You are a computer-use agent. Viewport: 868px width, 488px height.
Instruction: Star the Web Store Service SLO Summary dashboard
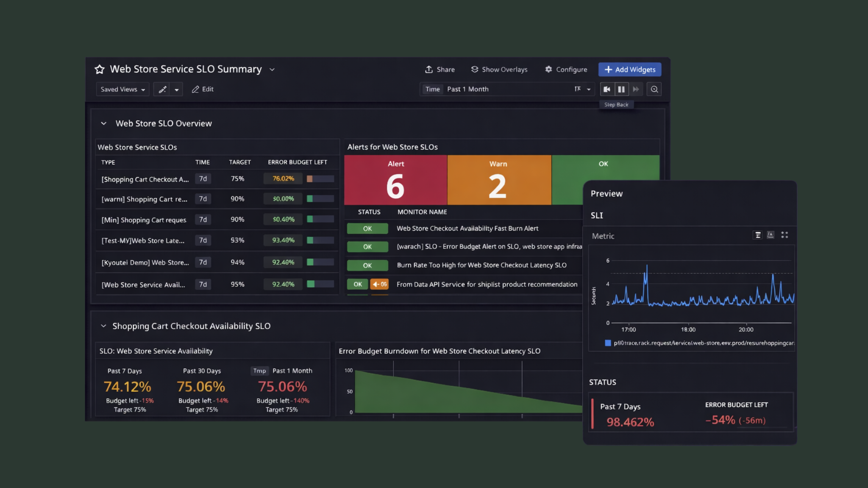point(100,69)
